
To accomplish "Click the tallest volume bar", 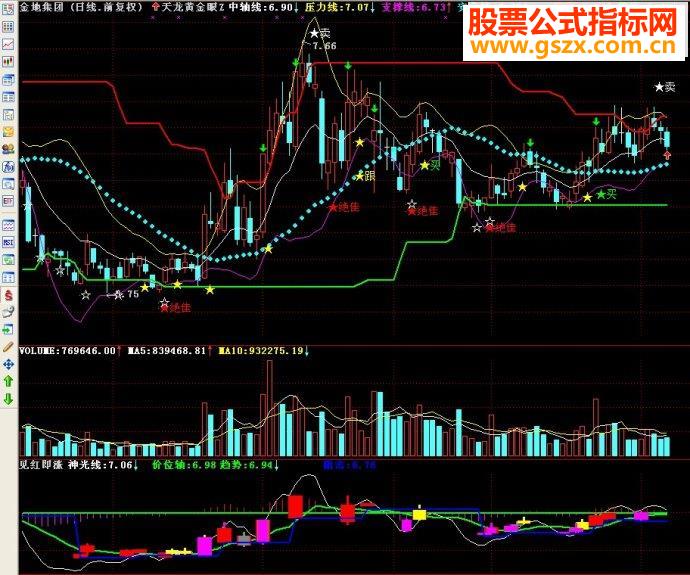I will (269, 408).
